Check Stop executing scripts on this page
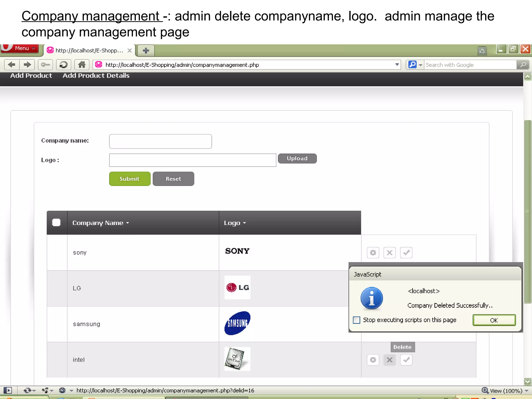Image resolution: width=532 pixels, height=399 pixels. tap(357, 320)
